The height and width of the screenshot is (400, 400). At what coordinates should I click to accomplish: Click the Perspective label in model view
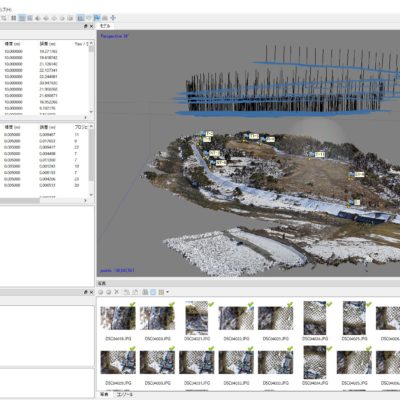(114, 36)
